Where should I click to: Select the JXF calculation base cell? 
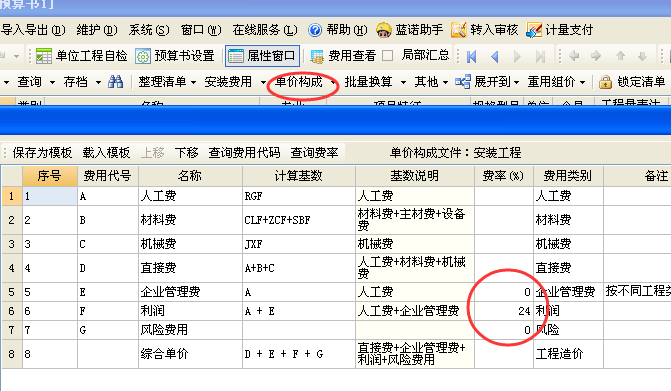tap(298, 244)
